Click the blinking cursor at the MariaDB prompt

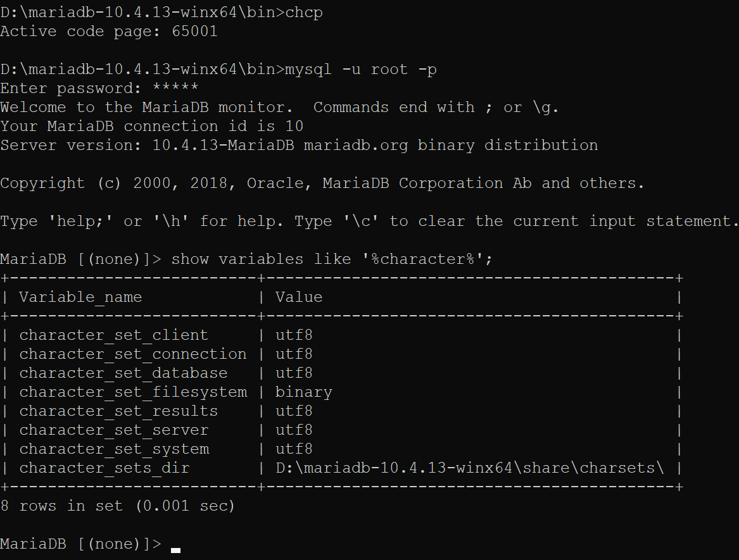pyautogui.click(x=175, y=549)
